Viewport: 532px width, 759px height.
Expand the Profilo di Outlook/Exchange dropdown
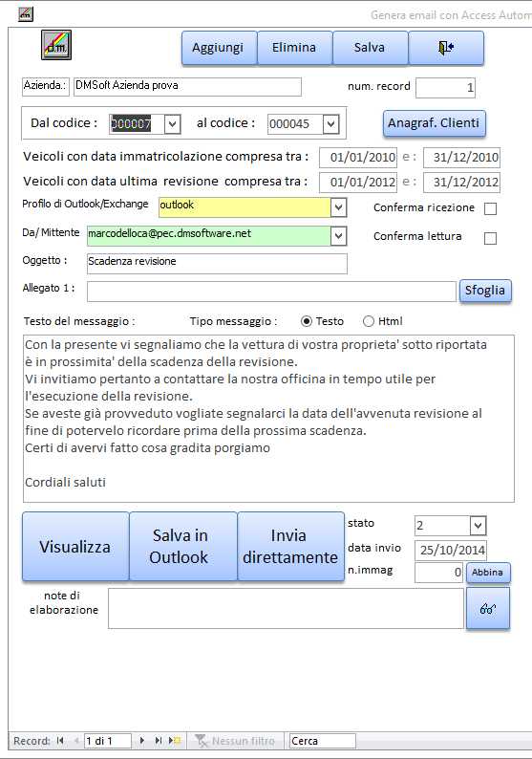pyautogui.click(x=338, y=207)
